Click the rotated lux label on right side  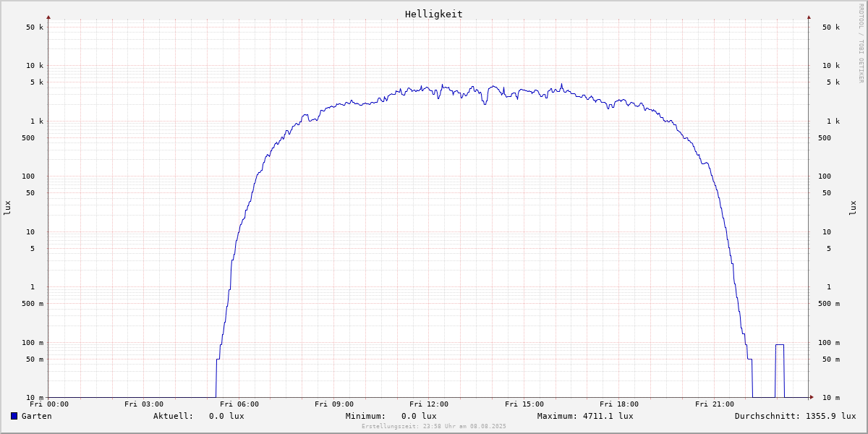click(x=853, y=208)
